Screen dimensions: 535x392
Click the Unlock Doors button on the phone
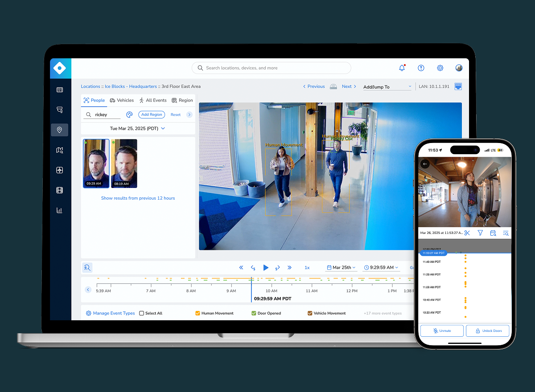point(487,331)
